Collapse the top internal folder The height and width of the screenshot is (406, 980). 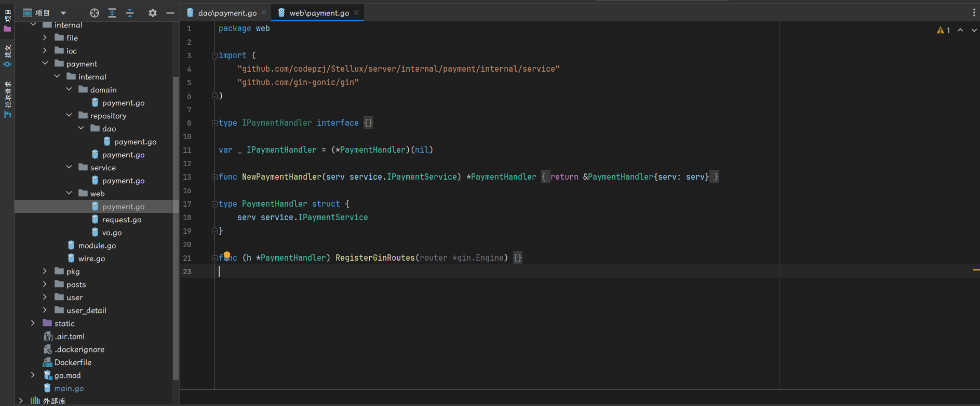(33, 24)
